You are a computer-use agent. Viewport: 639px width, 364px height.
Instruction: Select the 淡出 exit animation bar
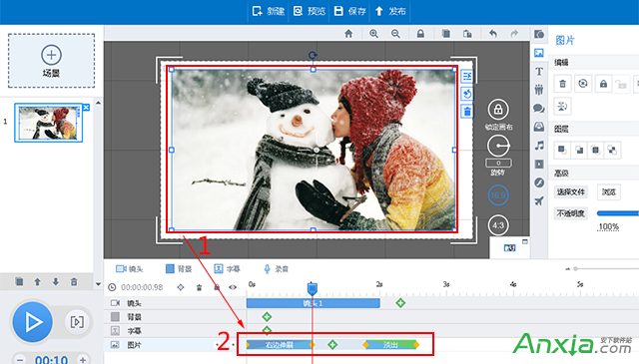(x=390, y=345)
